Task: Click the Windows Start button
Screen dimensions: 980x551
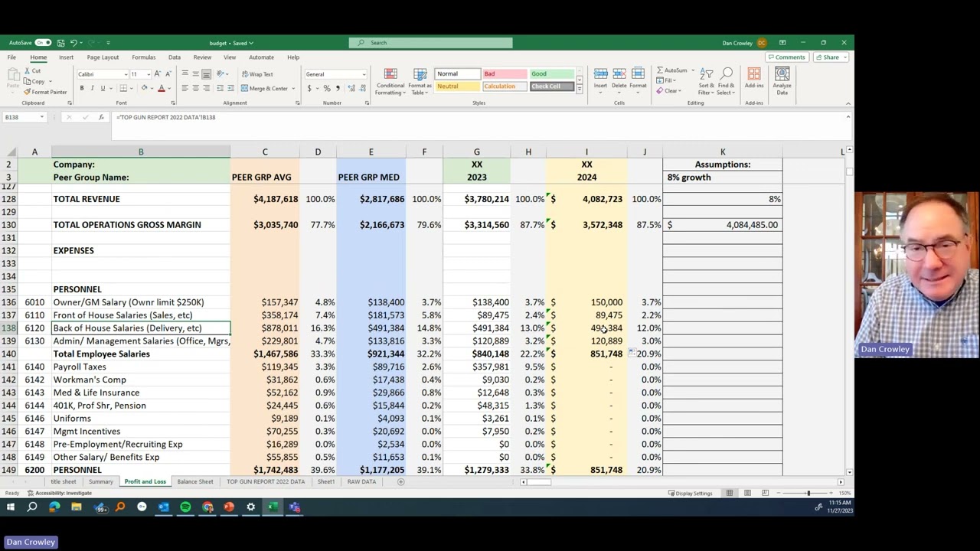Action: 11,507
